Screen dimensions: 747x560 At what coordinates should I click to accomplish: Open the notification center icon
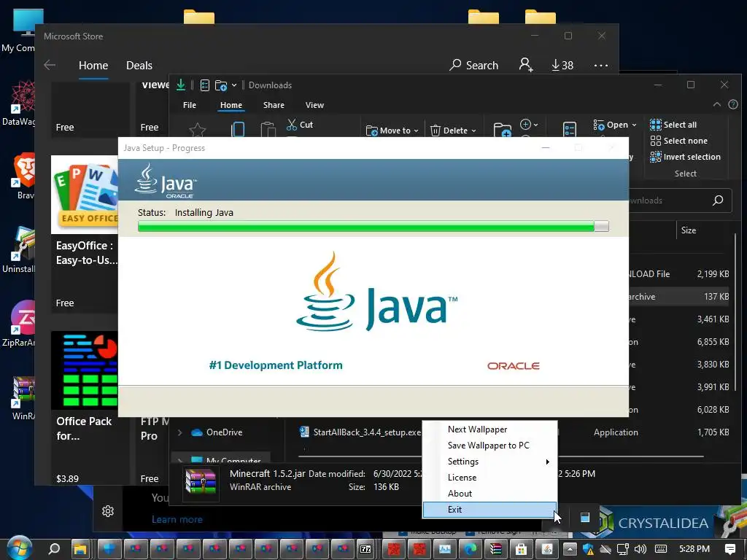(x=729, y=549)
